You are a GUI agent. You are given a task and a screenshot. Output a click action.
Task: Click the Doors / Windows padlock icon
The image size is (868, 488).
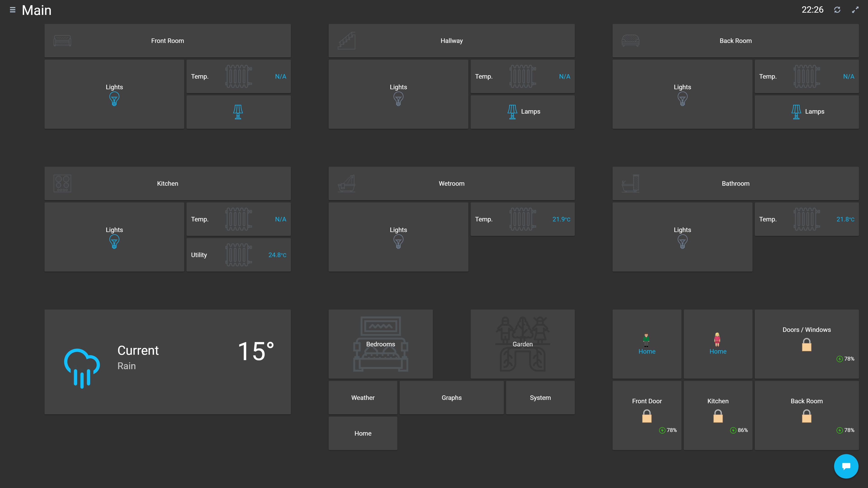click(806, 345)
